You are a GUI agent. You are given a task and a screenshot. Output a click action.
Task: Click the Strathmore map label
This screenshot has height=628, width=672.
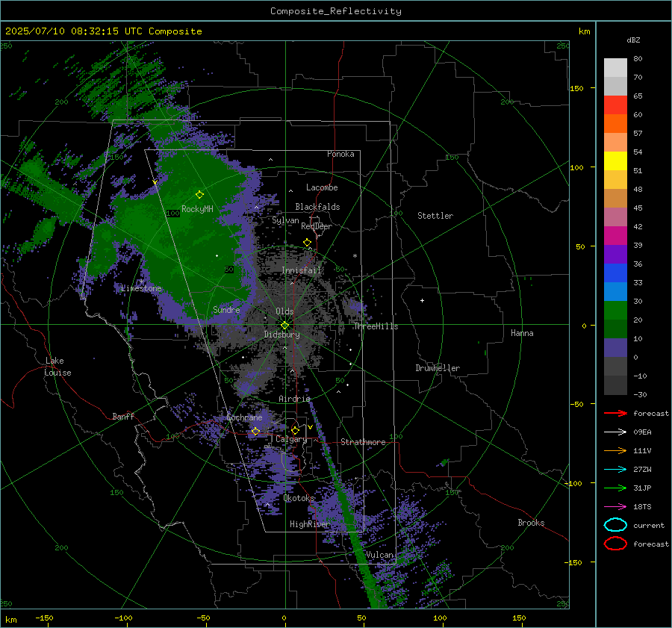pyautogui.click(x=363, y=442)
